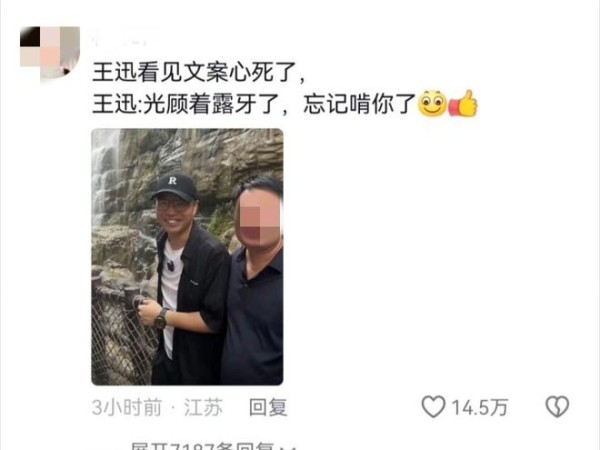Tap the thumbs-up emoji in comment

pos(463,103)
